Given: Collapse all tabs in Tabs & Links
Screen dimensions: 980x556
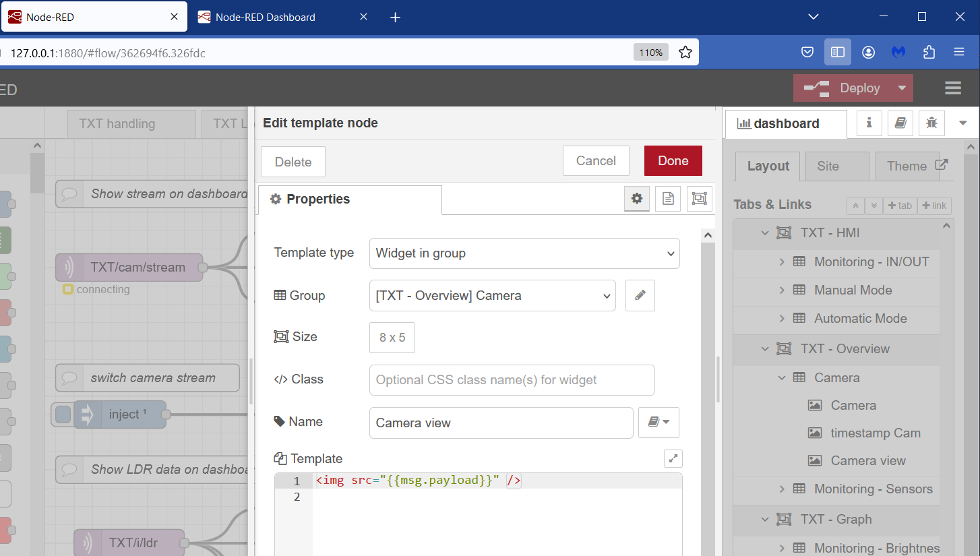Looking at the screenshot, I should point(855,206).
